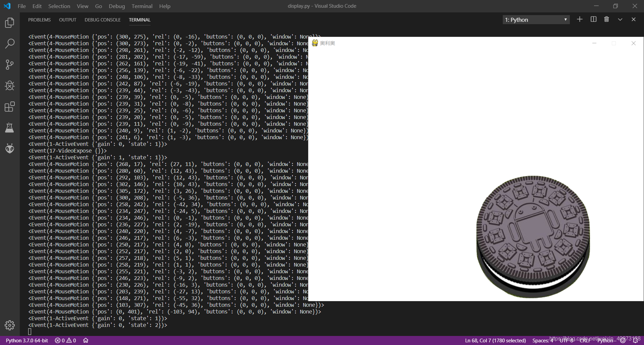Click the last ActiveEvent line with 'state': 2
The height and width of the screenshot is (345, 644).
point(98,325)
